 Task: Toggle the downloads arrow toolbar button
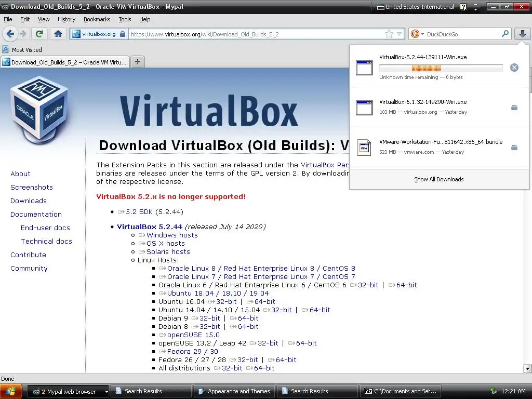click(x=523, y=34)
